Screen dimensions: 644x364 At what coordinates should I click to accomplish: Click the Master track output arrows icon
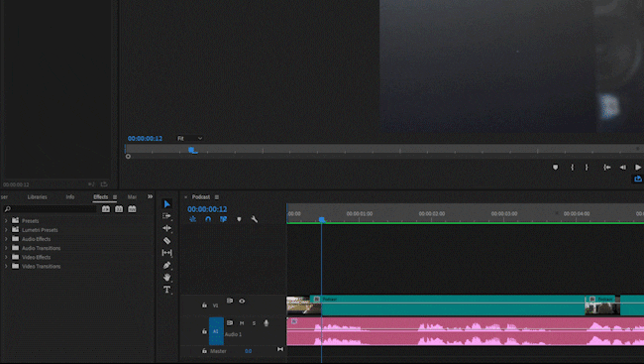tap(280, 349)
